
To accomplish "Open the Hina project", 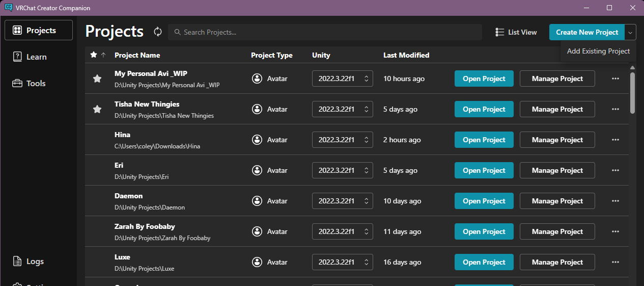I will tap(484, 140).
